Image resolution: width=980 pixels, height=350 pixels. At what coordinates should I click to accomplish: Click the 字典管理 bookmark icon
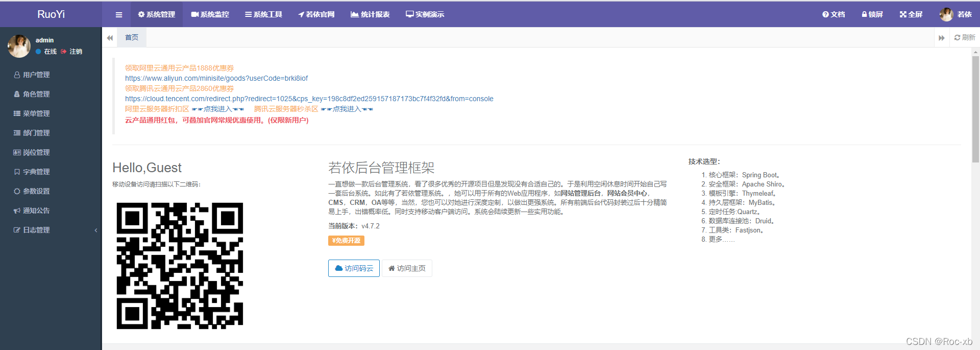[x=17, y=172]
